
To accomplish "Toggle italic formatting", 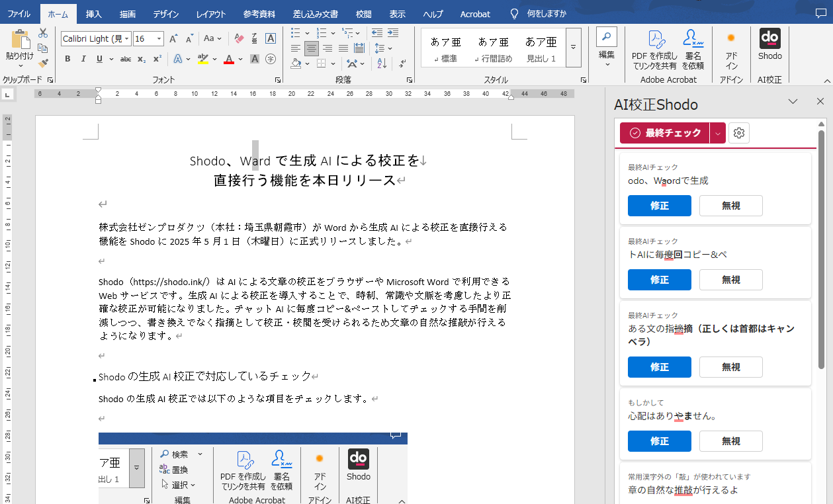I will (x=83, y=59).
